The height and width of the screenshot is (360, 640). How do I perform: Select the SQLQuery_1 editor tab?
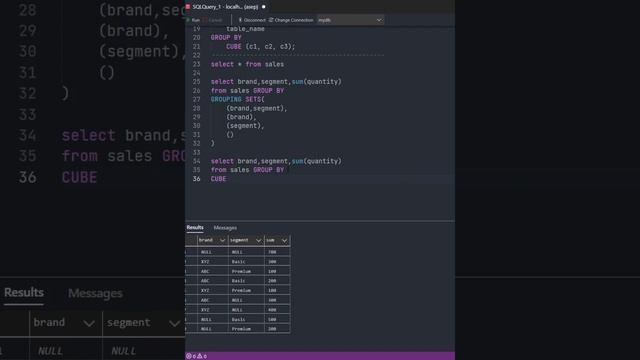225,7
